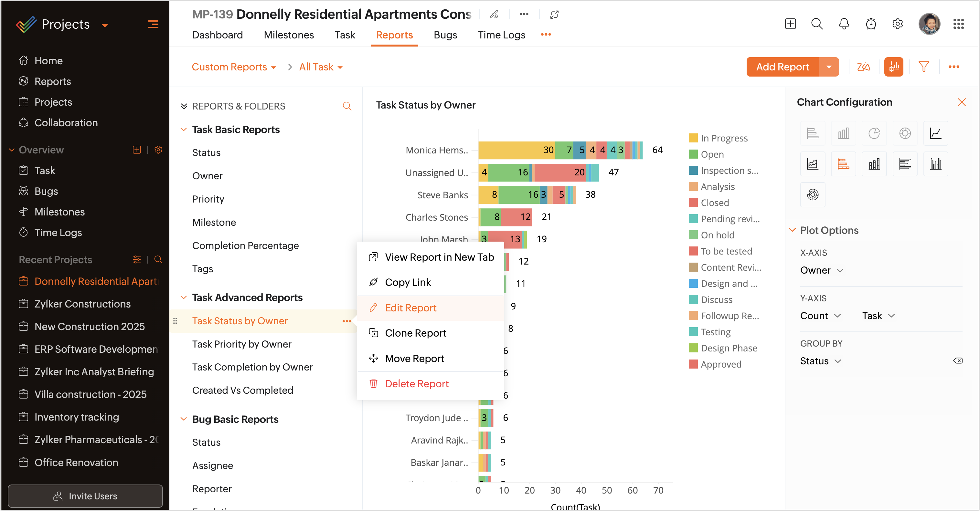Screen dimensions: 980x511
Task: Toggle the chart configuration panel button
Action: coord(893,67)
